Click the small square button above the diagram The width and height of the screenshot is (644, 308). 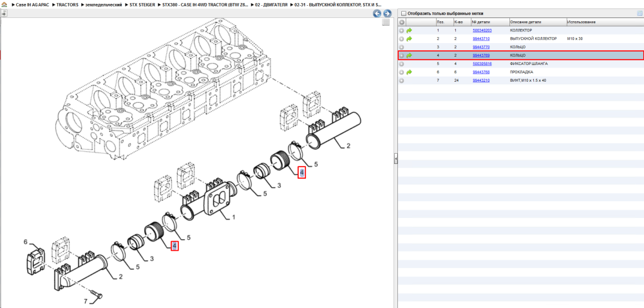point(386,23)
